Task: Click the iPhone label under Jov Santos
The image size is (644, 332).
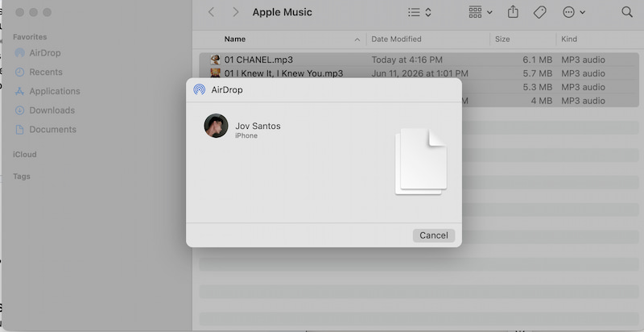Action: 246,135
